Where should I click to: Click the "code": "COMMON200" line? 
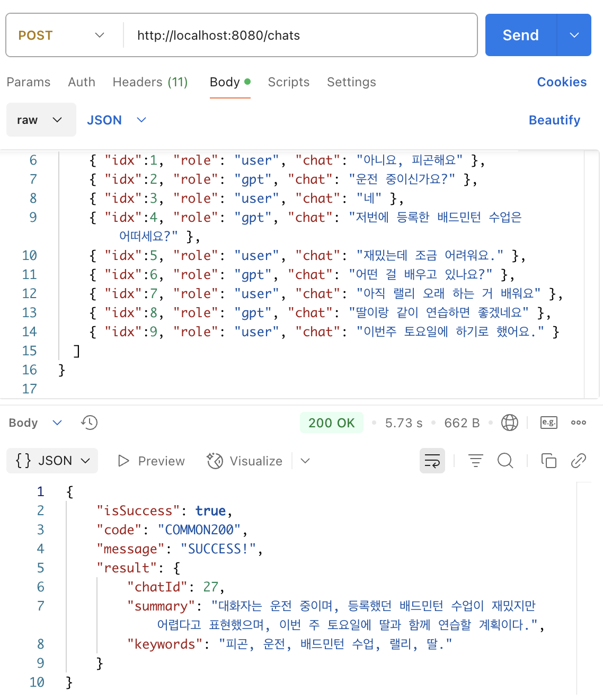coord(172,530)
